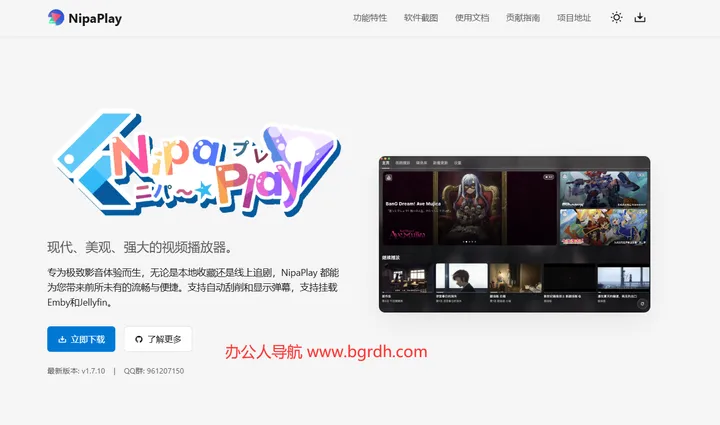720x425 pixels.
Task: Open the 功能特性 navigation link
Action: (370, 18)
